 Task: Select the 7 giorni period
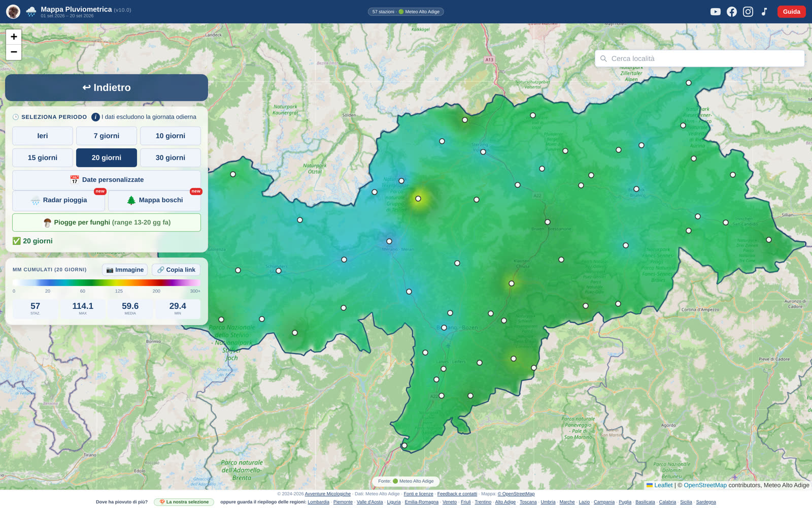107,136
